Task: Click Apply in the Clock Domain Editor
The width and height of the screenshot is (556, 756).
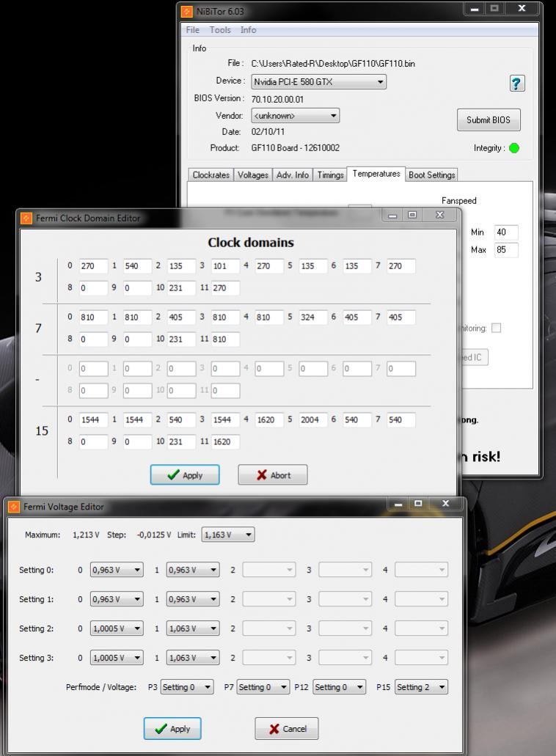Action: [x=185, y=475]
